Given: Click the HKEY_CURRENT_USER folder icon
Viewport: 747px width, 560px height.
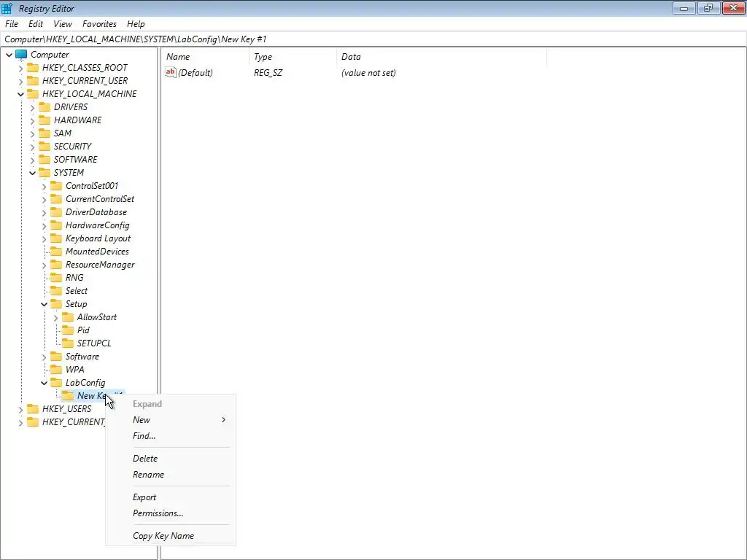Looking at the screenshot, I should tap(33, 80).
